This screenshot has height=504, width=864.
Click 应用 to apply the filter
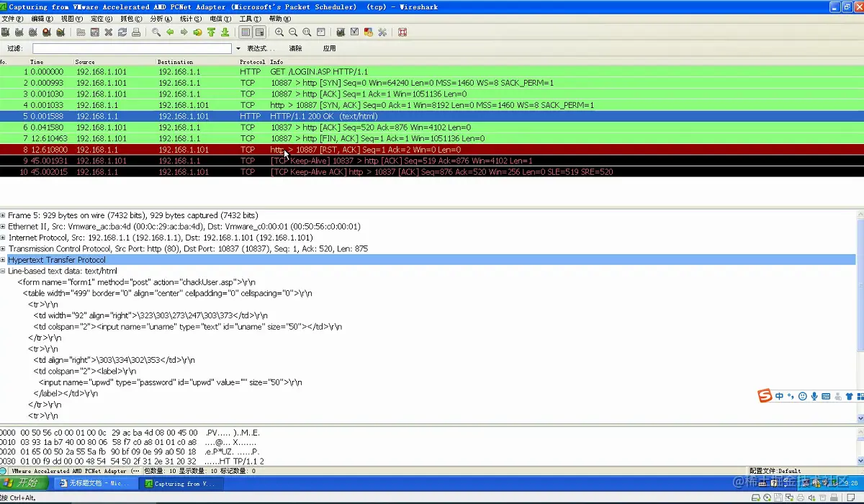[329, 48]
